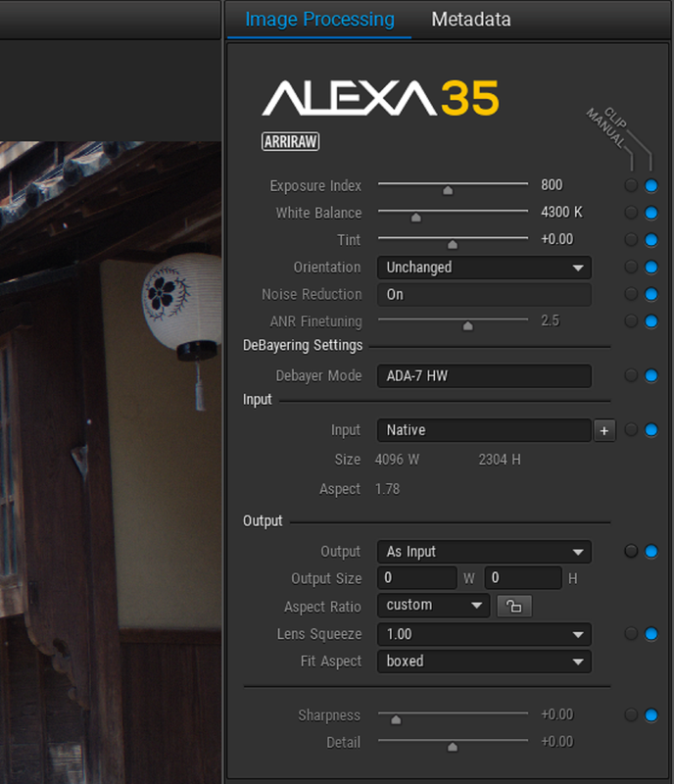Image resolution: width=674 pixels, height=784 pixels.
Task: Select Clip radio for Output row
Action: 651,551
